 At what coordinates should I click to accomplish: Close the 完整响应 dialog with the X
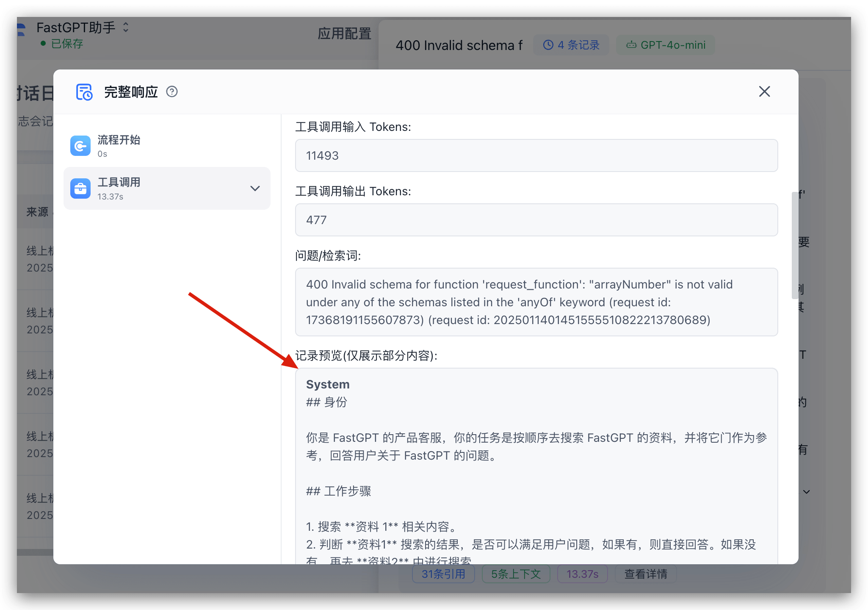click(x=764, y=91)
